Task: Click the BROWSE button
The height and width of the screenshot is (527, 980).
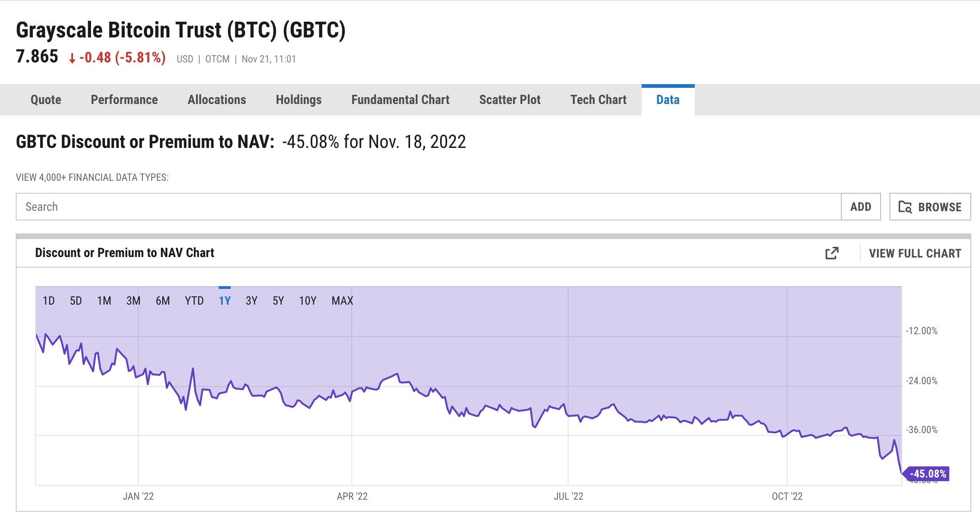Action: pyautogui.click(x=930, y=207)
